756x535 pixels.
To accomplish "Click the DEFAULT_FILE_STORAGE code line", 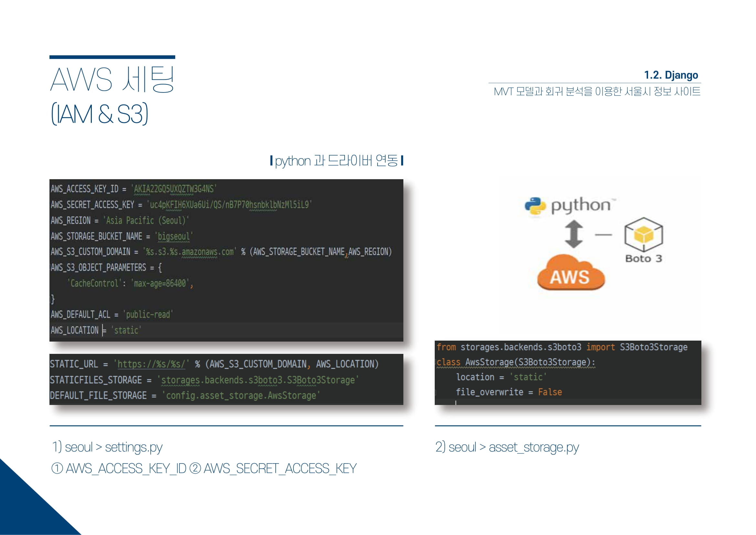I will [185, 395].
